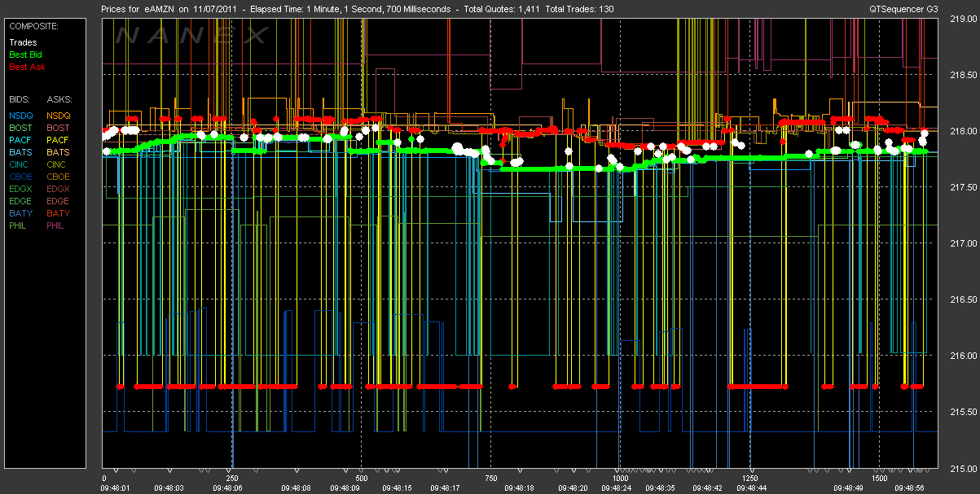Choose BOST in the ASKS legend
Image resolution: width=980 pixels, height=494 pixels.
point(59,128)
